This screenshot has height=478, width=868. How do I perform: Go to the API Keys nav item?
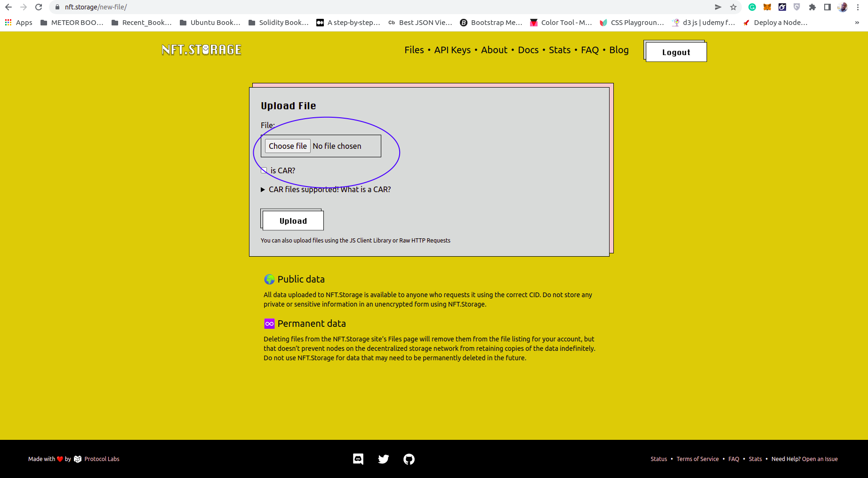pyautogui.click(x=452, y=50)
